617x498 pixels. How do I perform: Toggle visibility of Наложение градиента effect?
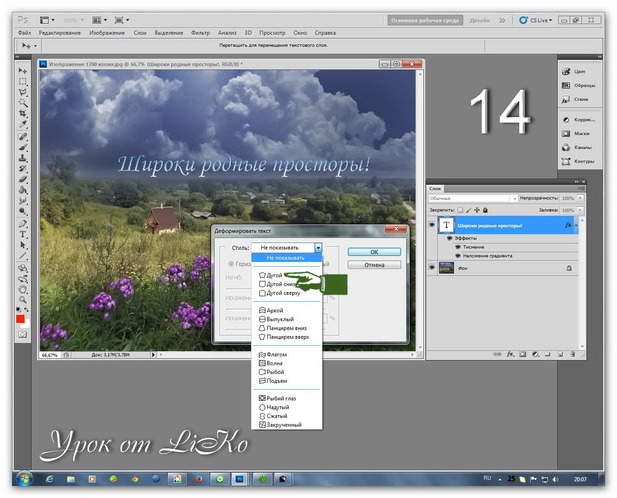click(x=458, y=256)
